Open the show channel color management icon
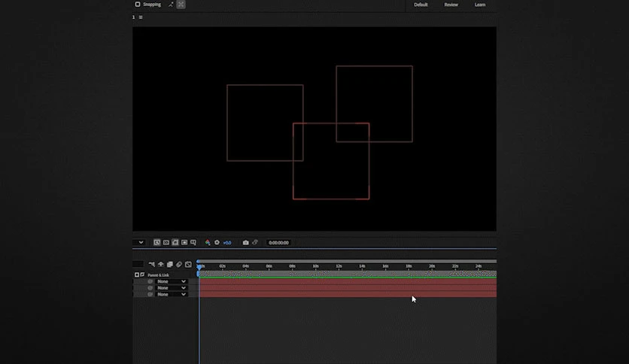 coord(208,242)
